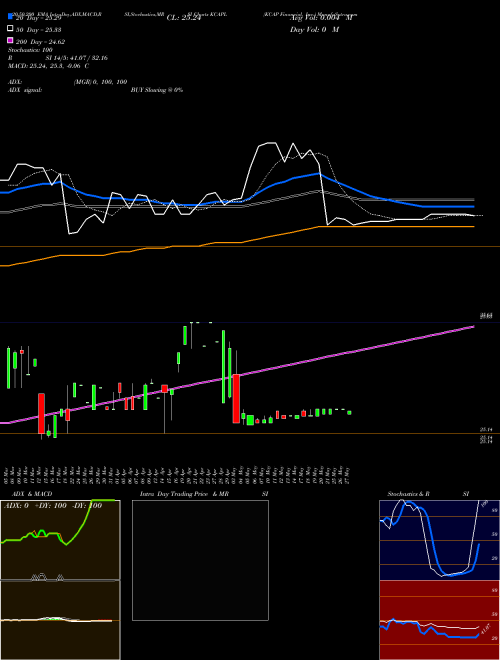Click the '(MGR) 0, 100, 100' ADX values

[x=100, y=82]
